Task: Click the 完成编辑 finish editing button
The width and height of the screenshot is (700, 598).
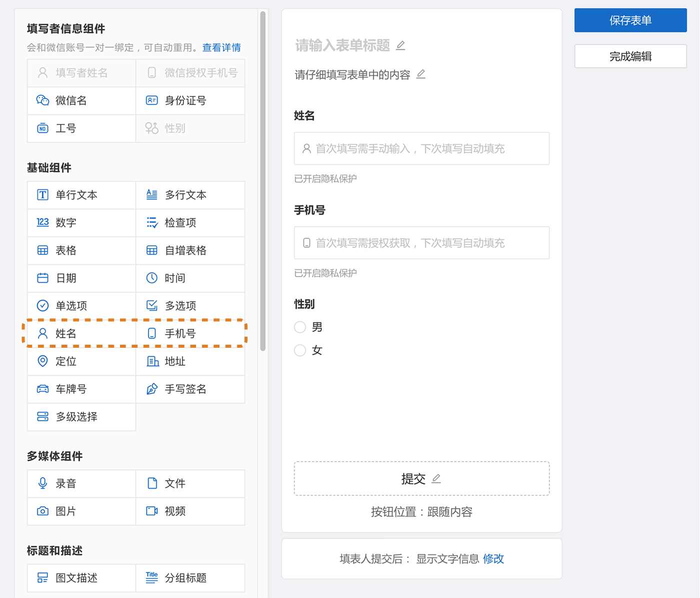Action: (x=630, y=56)
